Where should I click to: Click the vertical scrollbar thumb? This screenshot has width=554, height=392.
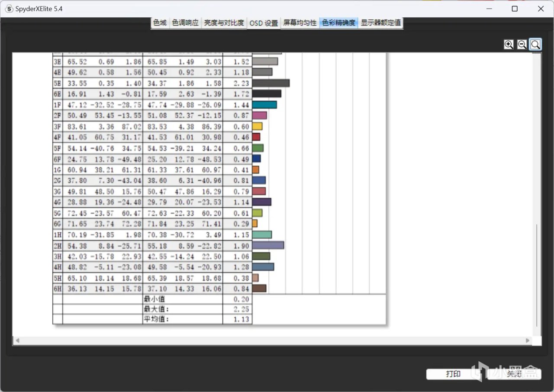tap(537, 275)
